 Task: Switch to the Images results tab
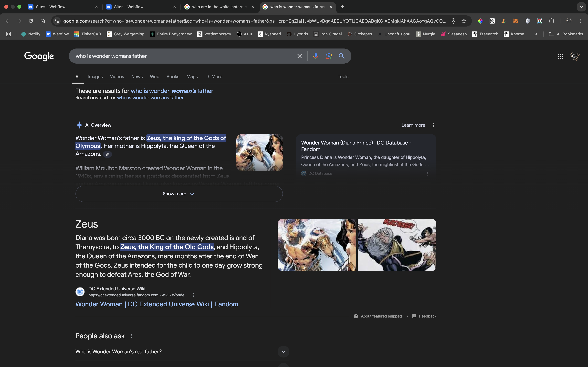(95, 77)
